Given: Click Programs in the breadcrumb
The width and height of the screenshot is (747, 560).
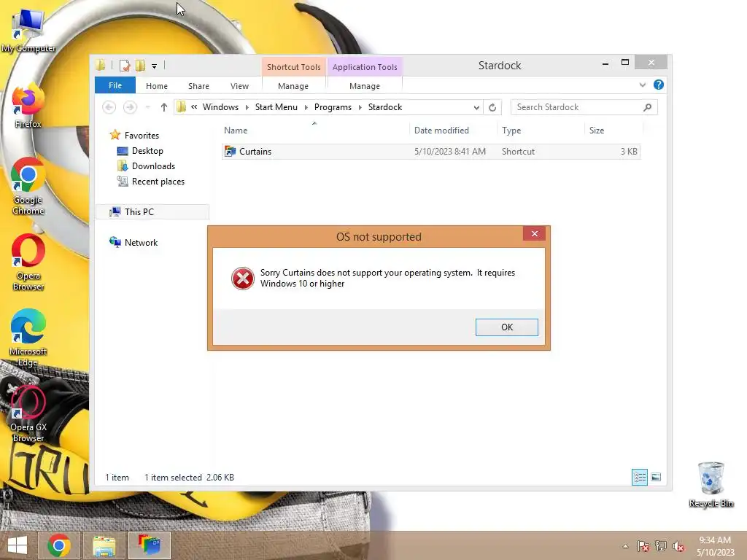Looking at the screenshot, I should (x=333, y=107).
